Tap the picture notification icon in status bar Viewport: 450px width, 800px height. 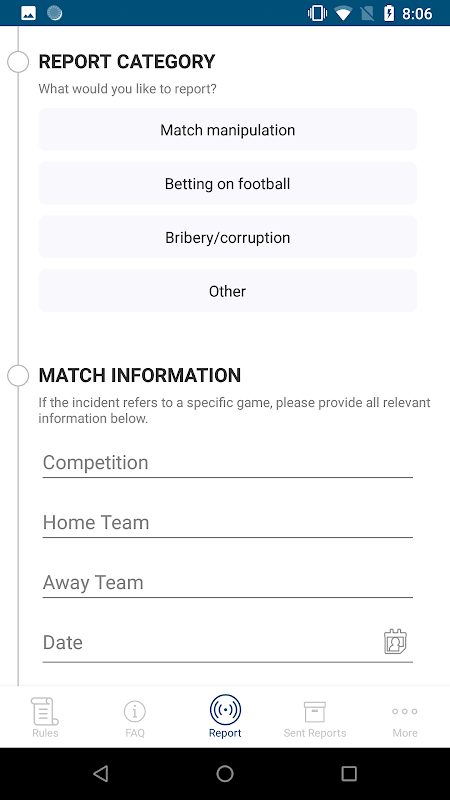coord(29,13)
